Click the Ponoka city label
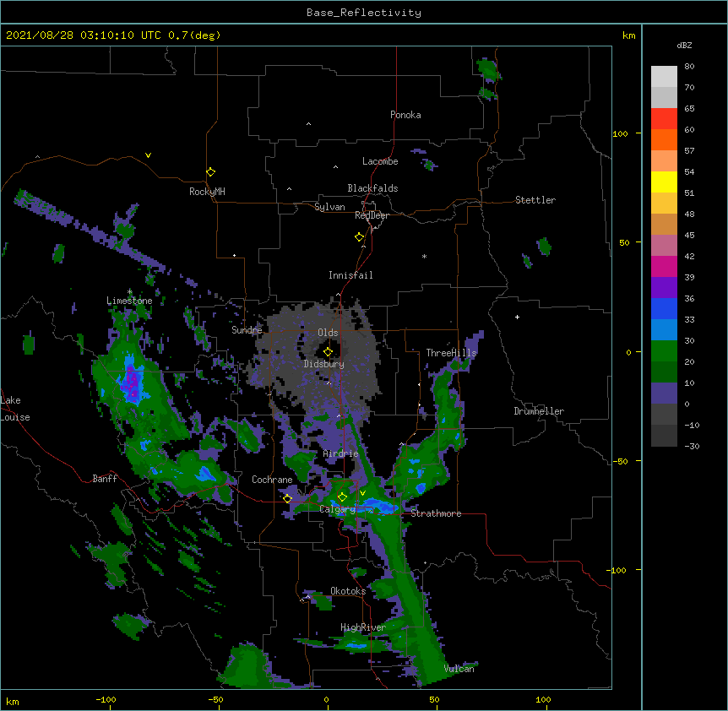Screen dimensions: 728x711 click(x=405, y=115)
